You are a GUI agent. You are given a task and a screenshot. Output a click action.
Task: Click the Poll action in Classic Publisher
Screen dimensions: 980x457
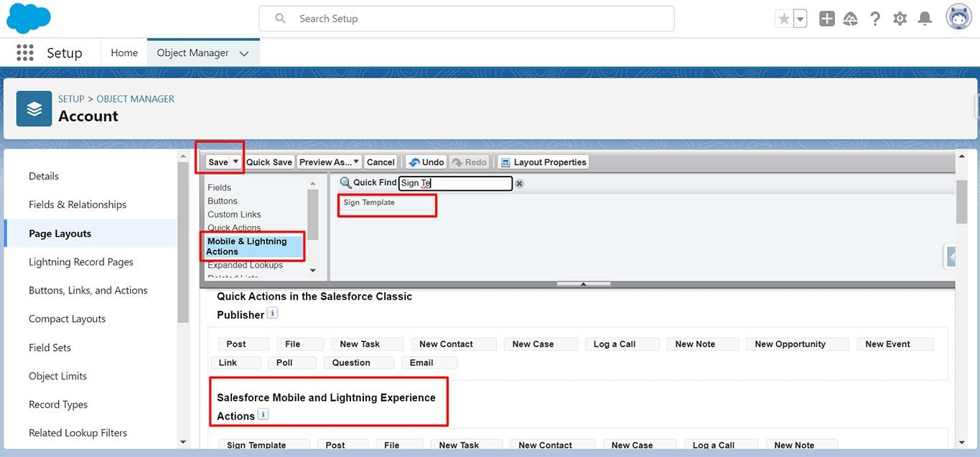tap(292, 363)
